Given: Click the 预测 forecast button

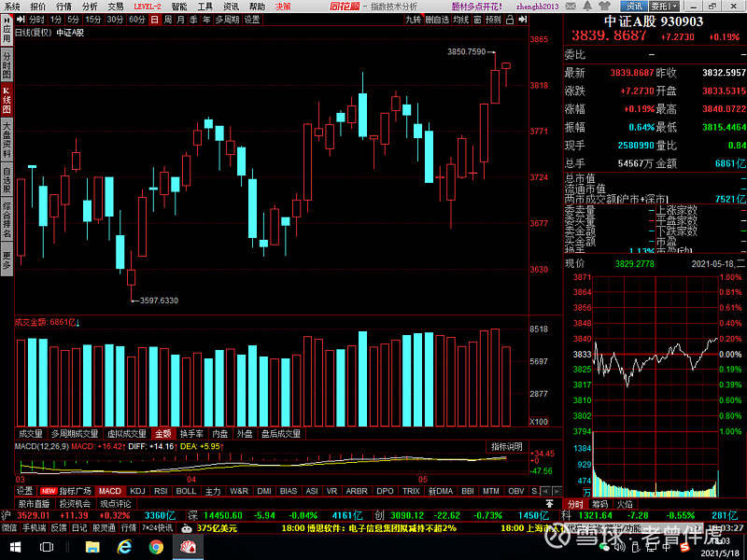Looking at the screenshot, I should pos(494,20).
